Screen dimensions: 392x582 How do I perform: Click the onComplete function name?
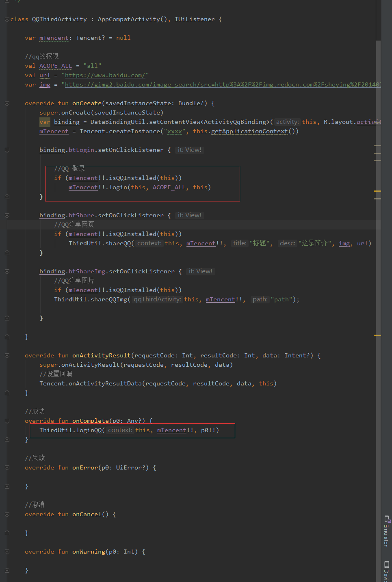pos(91,421)
